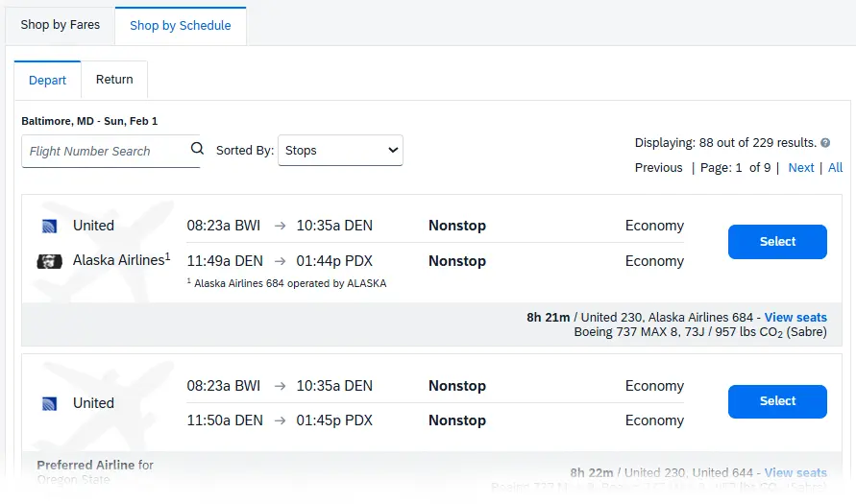Viewport: 856px width, 504px height.
Task: Open the Sorted By Stops dropdown
Action: pyautogui.click(x=340, y=150)
